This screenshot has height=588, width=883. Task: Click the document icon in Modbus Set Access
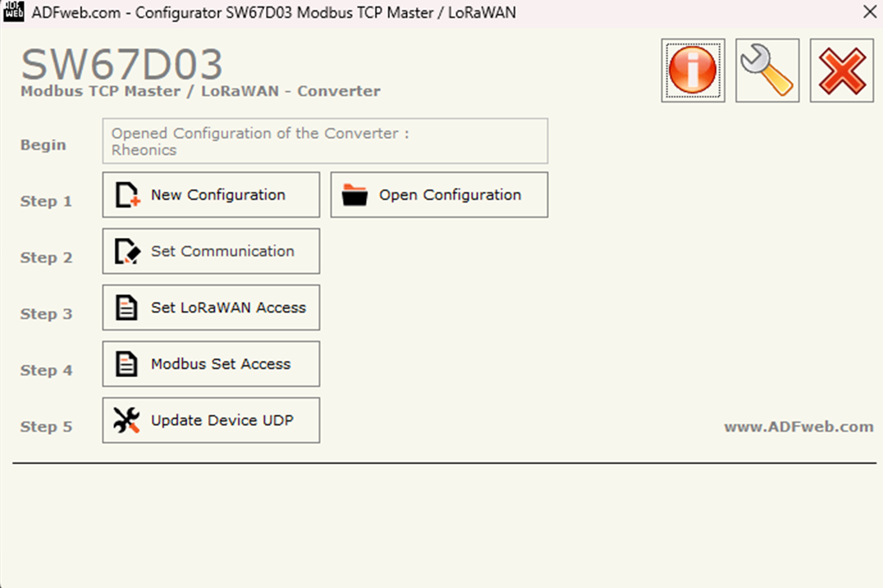point(125,363)
